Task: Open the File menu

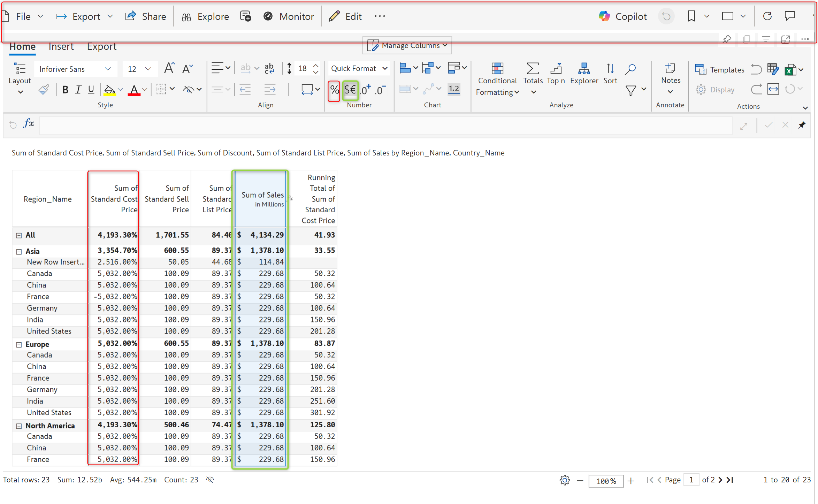Action: (x=23, y=16)
